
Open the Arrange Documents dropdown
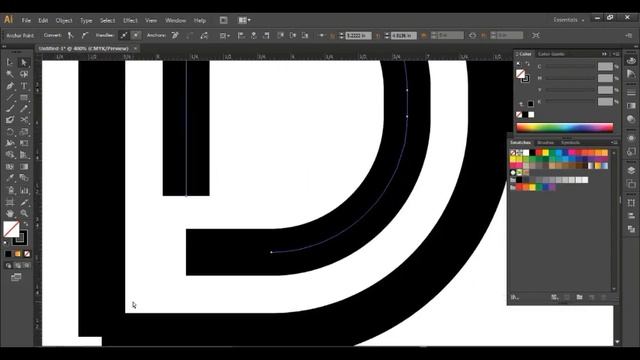click(244, 20)
